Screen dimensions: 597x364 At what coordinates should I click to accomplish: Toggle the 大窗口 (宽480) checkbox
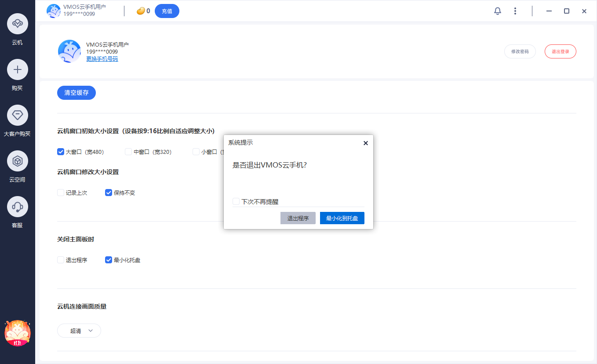[x=61, y=152]
